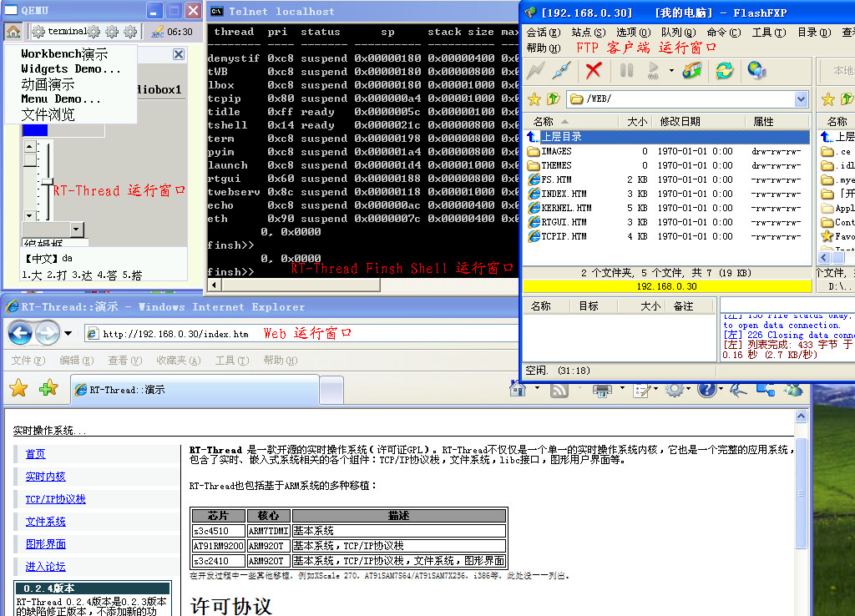This screenshot has width=855, height=616.
Task: Click the RSS feeds icon in IE
Action: [559, 389]
